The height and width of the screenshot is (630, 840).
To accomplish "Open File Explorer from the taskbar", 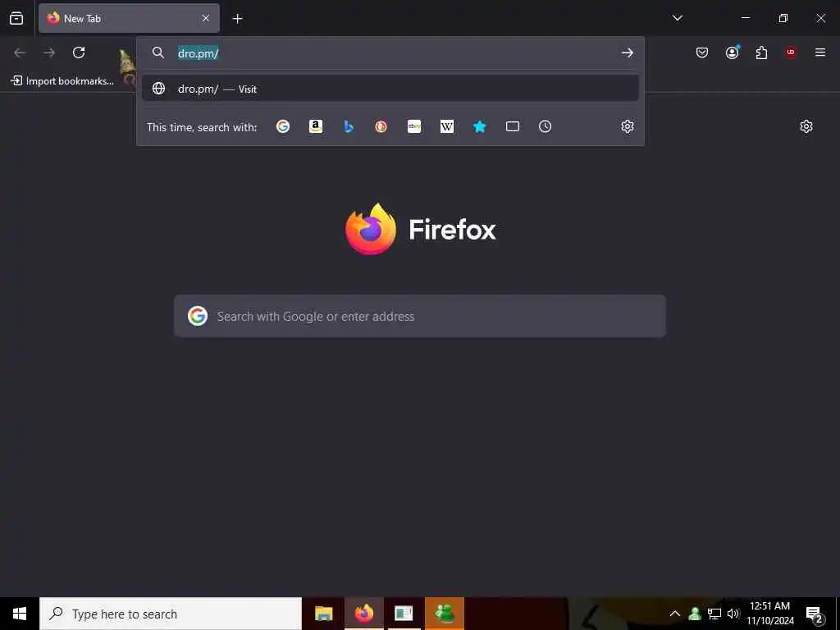I will point(323,614).
